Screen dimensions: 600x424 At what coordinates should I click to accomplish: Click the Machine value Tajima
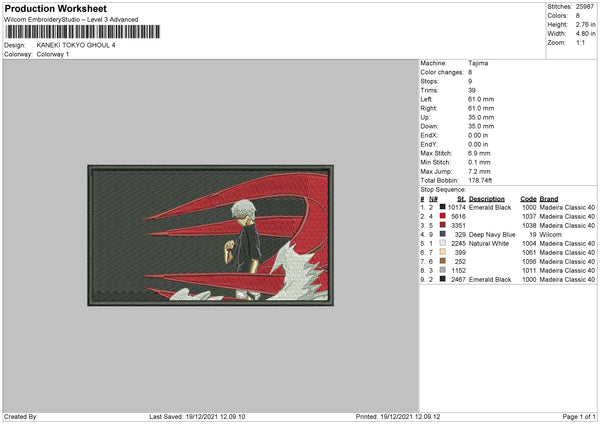pos(478,63)
